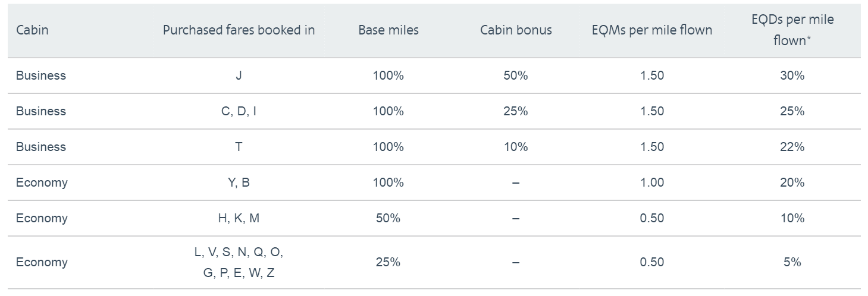Select fare class J cell
868x296 pixels.
[x=239, y=75]
